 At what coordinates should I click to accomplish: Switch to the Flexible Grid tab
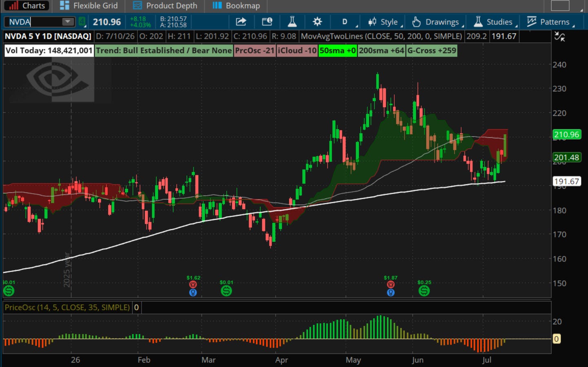[88, 6]
